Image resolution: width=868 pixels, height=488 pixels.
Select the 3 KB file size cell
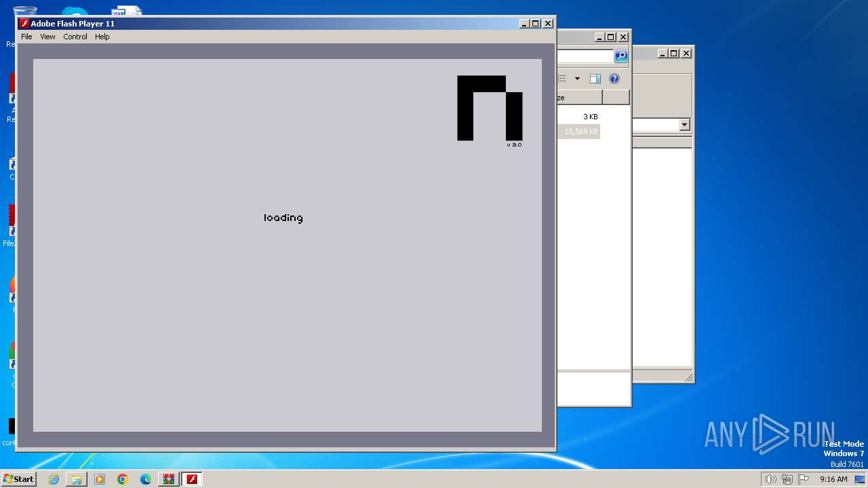click(590, 117)
